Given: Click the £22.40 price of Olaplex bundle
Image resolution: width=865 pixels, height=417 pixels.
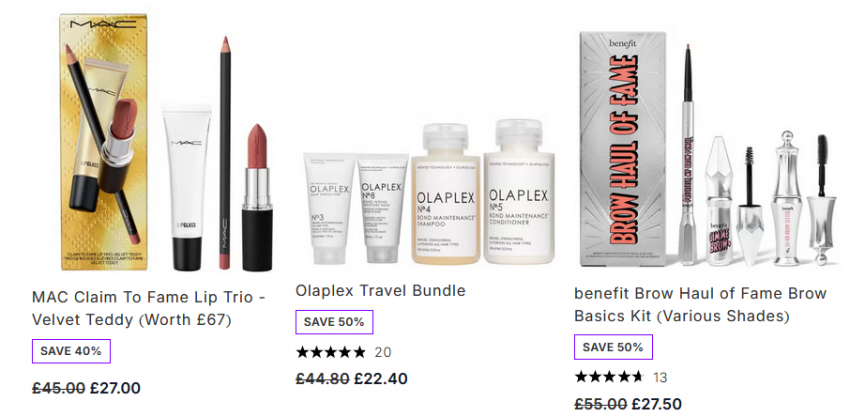Looking at the screenshot, I should pos(381,378).
